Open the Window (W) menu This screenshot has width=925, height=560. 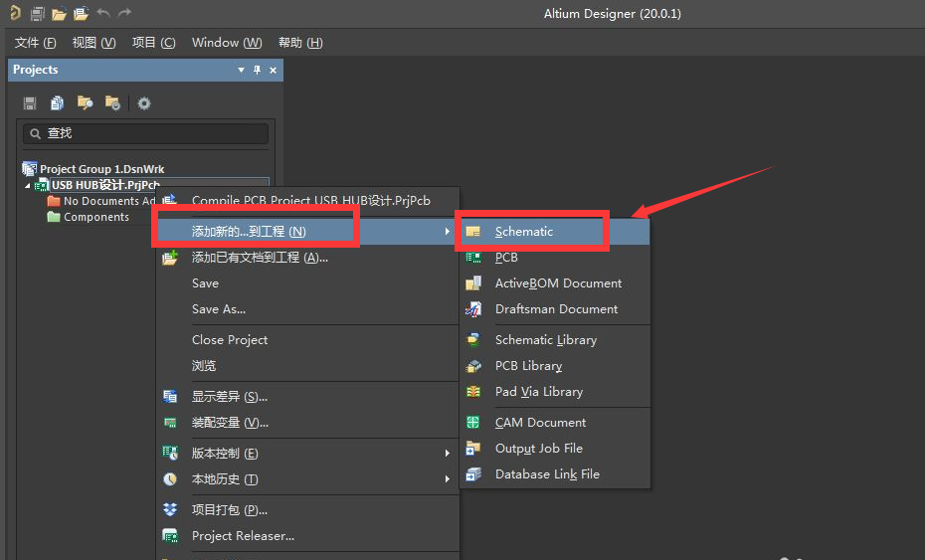tap(227, 43)
